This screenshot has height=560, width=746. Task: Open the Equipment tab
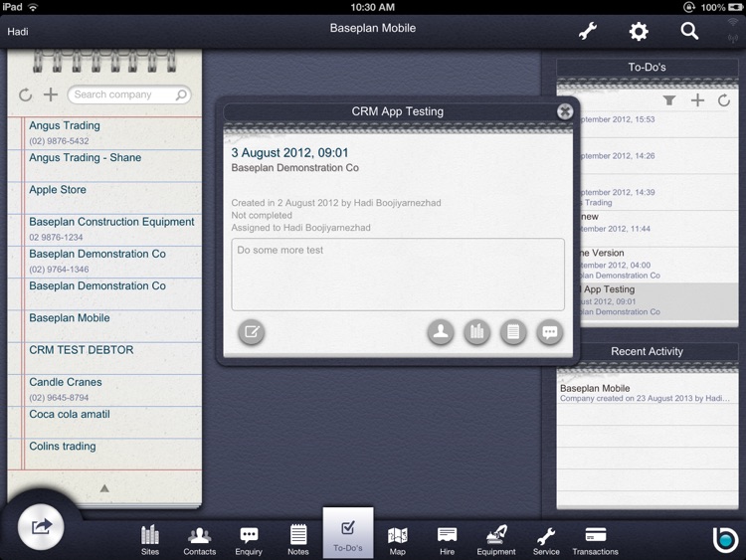pos(496,540)
